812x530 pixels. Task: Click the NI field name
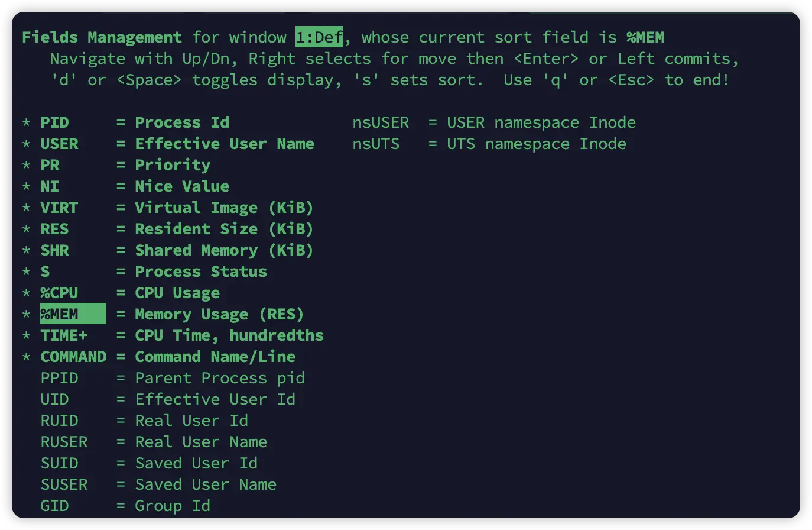[50, 186]
